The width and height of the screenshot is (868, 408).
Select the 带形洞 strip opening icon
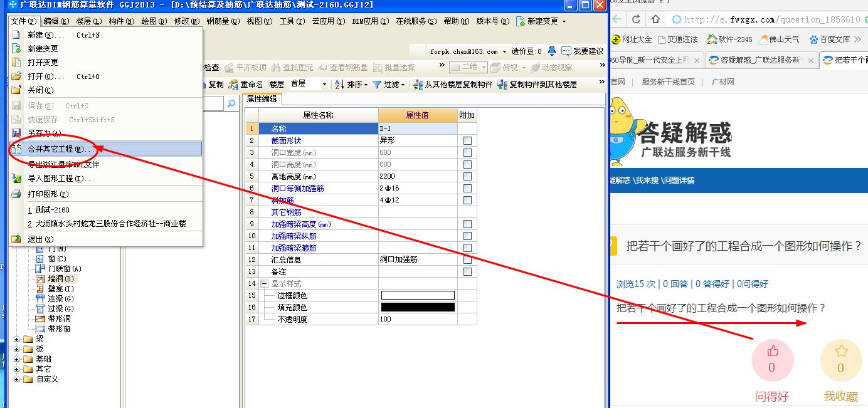coord(41,319)
